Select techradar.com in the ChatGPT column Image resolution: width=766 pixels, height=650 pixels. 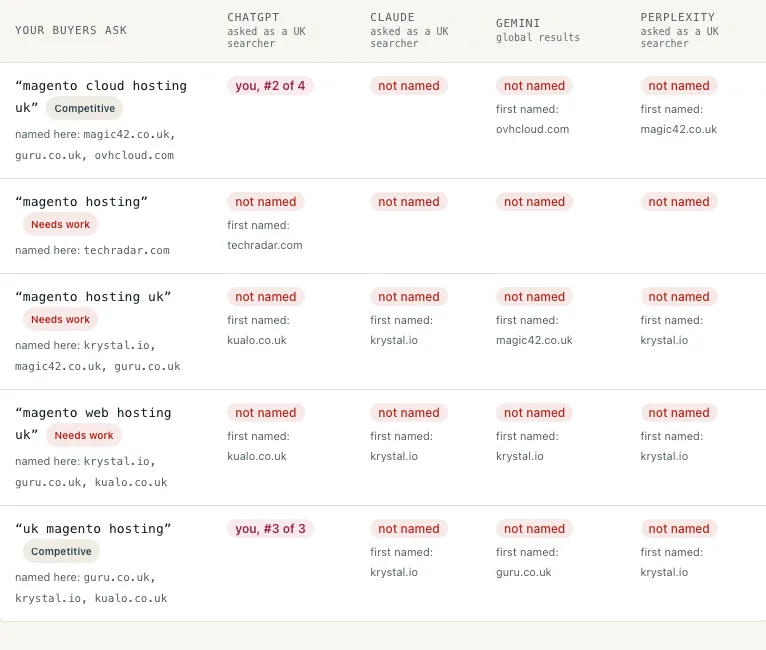264,245
